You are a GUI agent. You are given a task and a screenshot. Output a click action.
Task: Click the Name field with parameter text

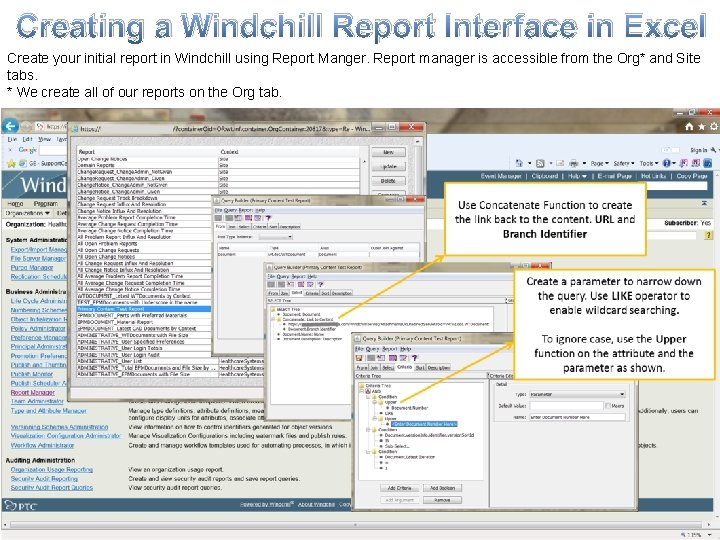pos(577,417)
